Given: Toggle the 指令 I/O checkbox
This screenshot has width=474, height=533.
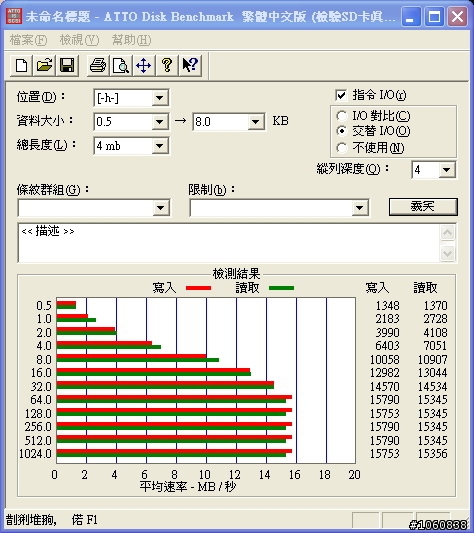Looking at the screenshot, I should 341,95.
